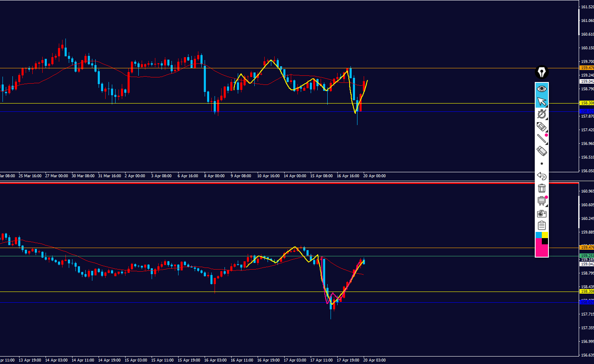Click the 20 Apr 00:00 time label in top chart

click(374, 176)
